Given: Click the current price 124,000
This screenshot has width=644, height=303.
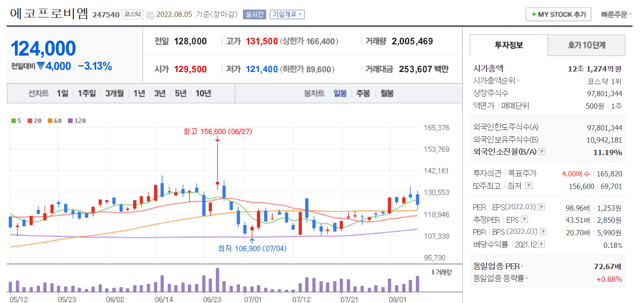Looking at the screenshot, I should coord(43,49).
